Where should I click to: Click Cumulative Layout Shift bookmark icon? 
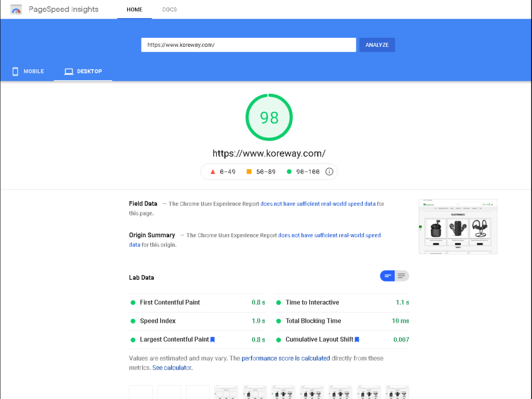pyautogui.click(x=357, y=339)
